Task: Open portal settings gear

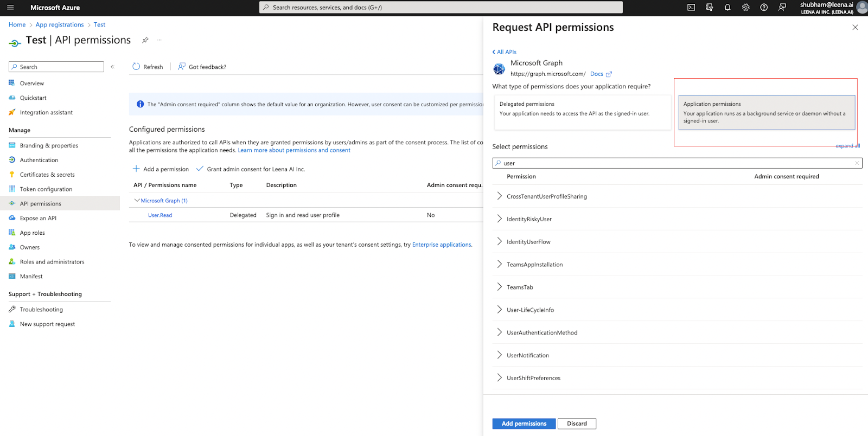Action: [746, 8]
